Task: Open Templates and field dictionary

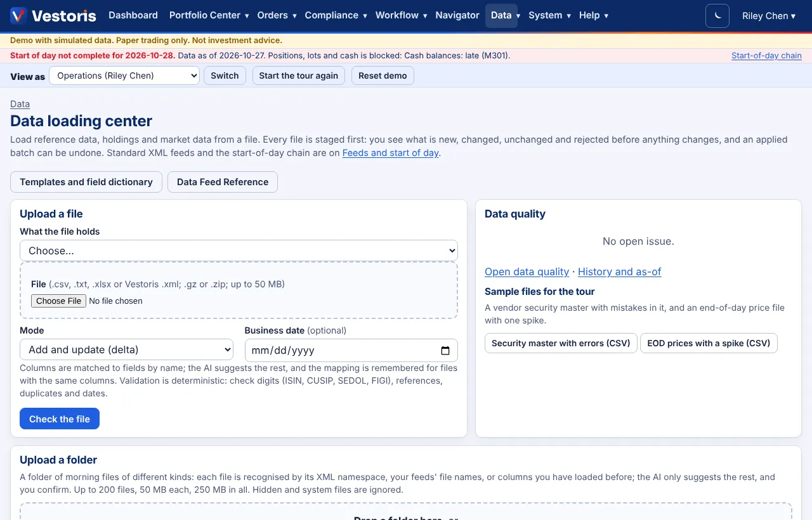Action: click(x=86, y=182)
